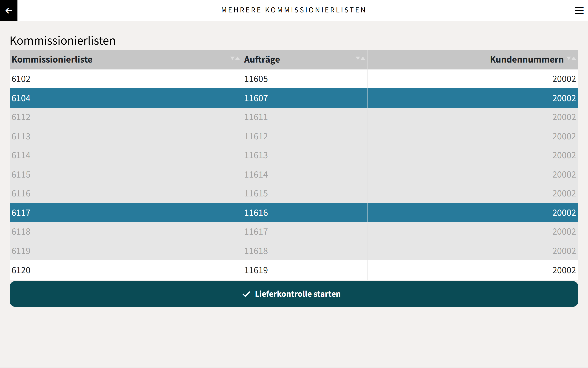Viewport: 588px width, 368px height.
Task: Select picking list 6115
Action: 294,175
